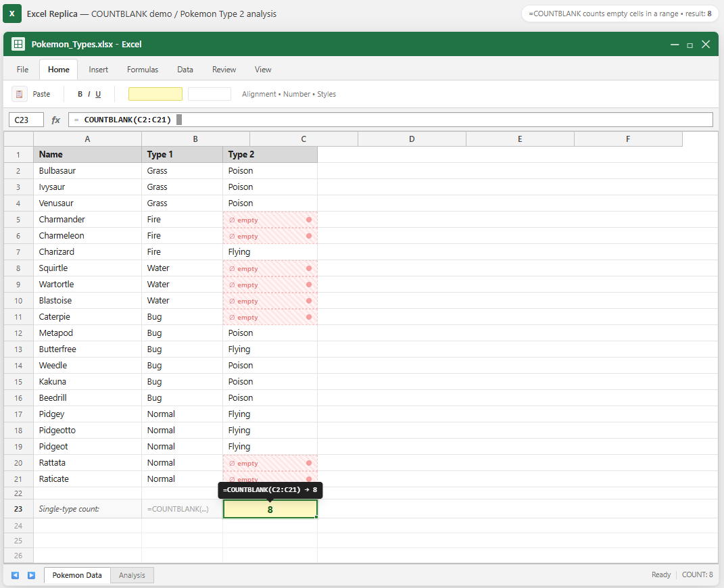This screenshot has width=724, height=588.
Task: Click Alignment Number Styles label
Action: point(289,94)
